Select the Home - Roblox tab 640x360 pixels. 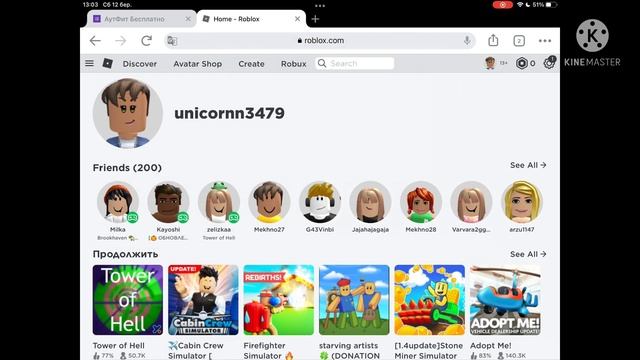click(251, 19)
